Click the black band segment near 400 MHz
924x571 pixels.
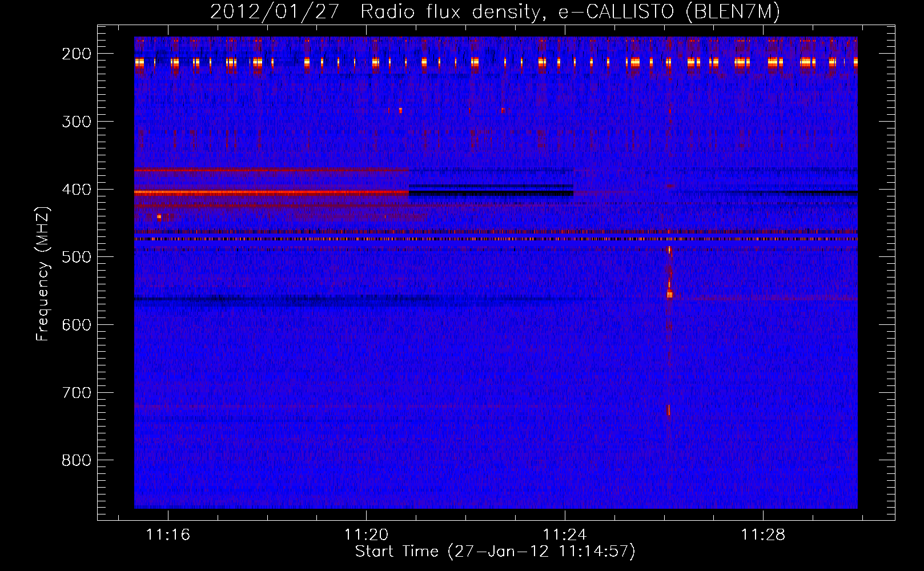click(491, 194)
